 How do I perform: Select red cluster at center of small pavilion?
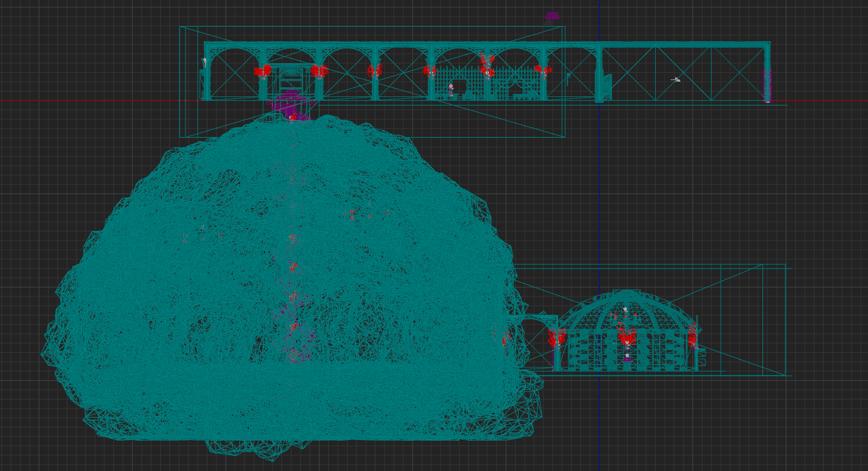[627, 336]
